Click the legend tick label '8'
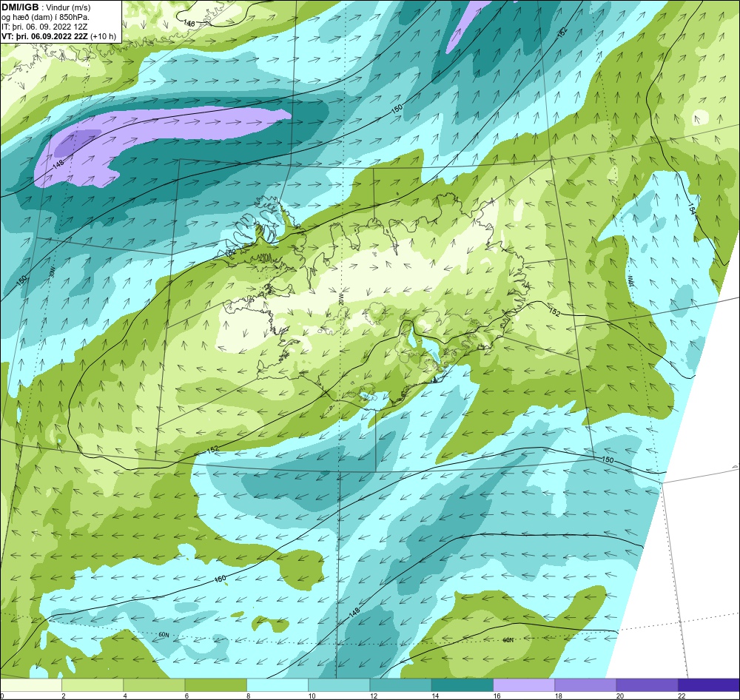Viewport: 740px width, 700px height. pyautogui.click(x=248, y=696)
